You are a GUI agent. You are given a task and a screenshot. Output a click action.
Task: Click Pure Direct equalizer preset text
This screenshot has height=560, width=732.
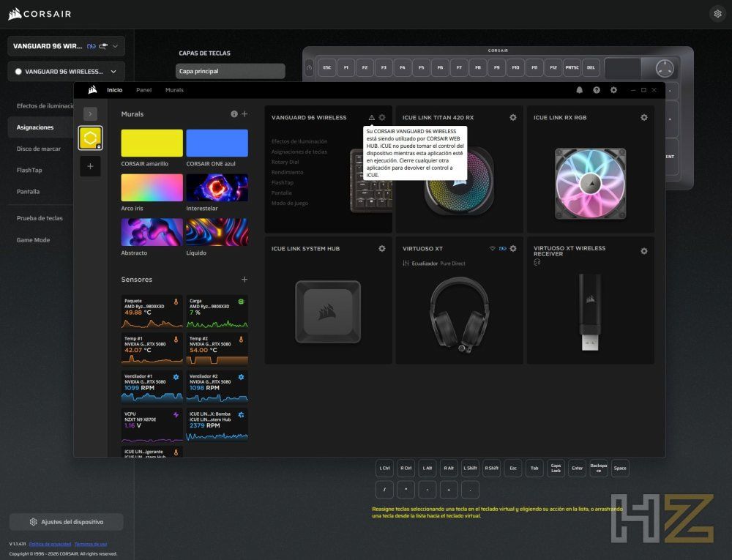point(453,264)
